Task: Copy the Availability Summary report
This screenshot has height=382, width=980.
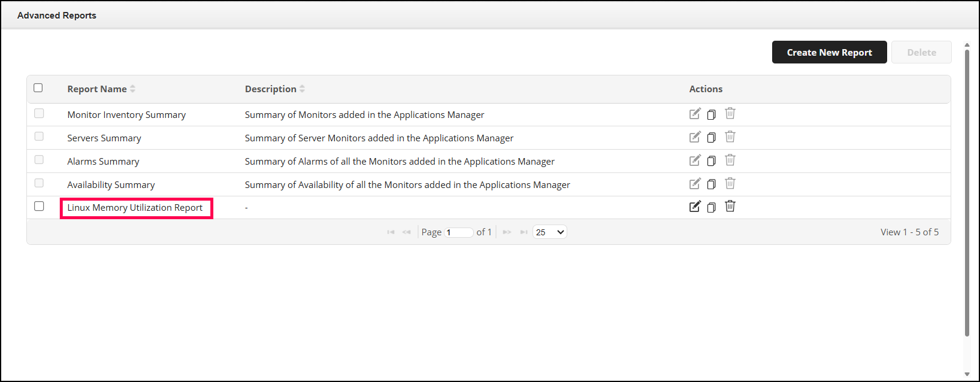Action: [711, 184]
